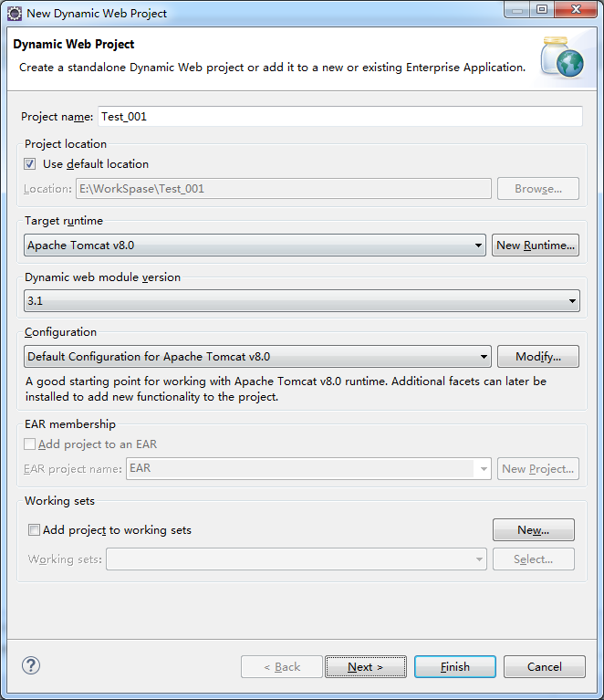Screen dimensions: 604x700
Task: Minimize the dialog window
Action: [517, 9]
